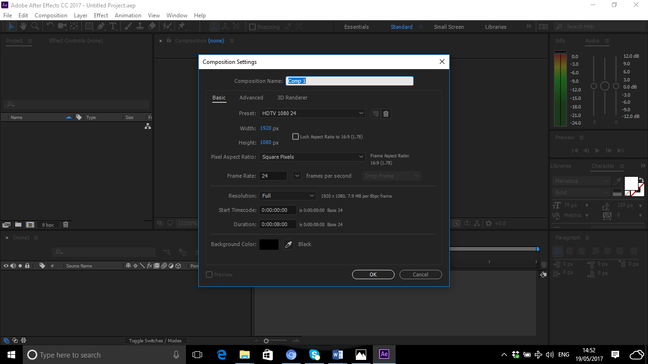Click the Duration timecode field

[x=278, y=224]
